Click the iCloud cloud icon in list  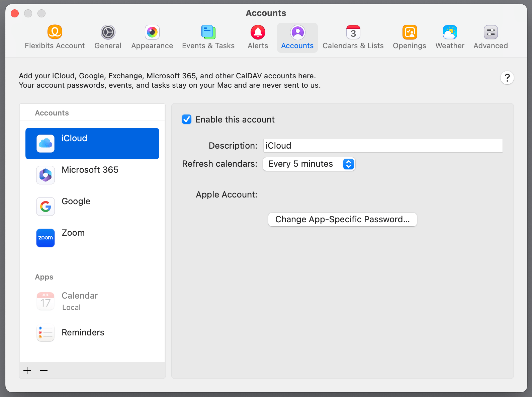tap(46, 144)
